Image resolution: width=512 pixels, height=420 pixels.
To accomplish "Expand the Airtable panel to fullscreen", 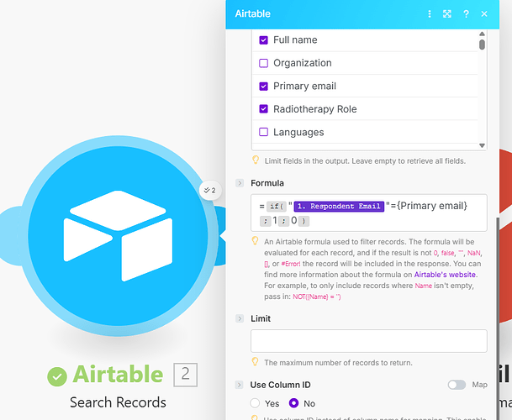I will coord(447,13).
